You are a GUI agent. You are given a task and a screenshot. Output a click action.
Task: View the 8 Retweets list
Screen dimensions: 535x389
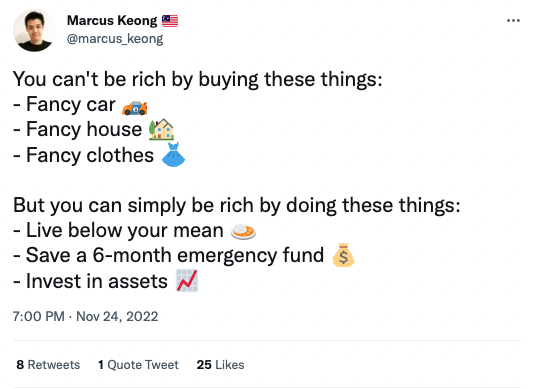click(x=48, y=365)
